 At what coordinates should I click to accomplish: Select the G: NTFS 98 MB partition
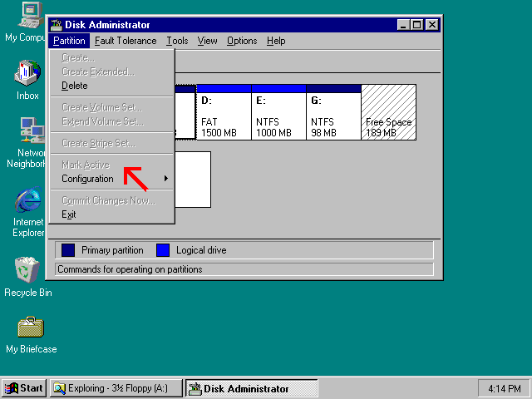click(334, 112)
